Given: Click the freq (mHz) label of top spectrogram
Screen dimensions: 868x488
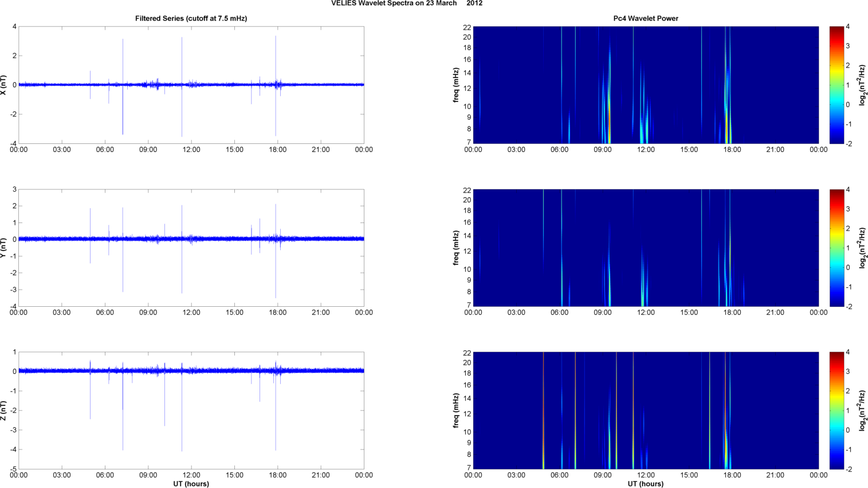Looking at the screenshot, I should pyautogui.click(x=456, y=85).
